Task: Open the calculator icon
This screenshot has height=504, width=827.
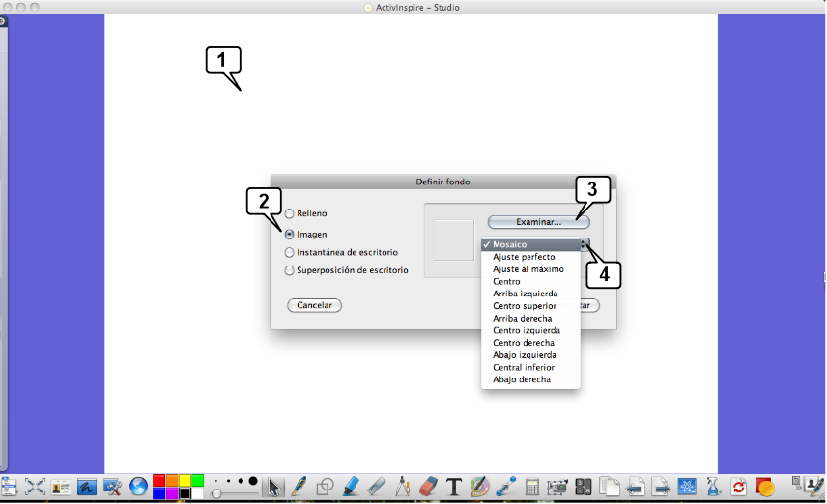Action: [x=531, y=488]
